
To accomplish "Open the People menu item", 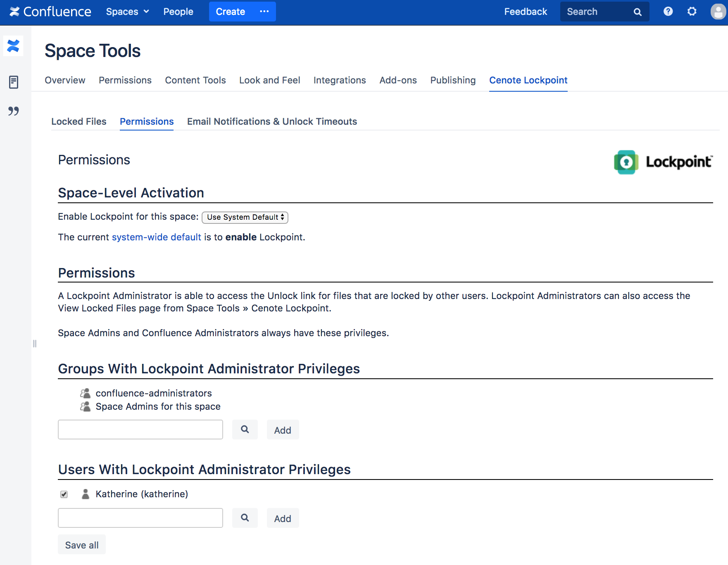I will (x=178, y=12).
